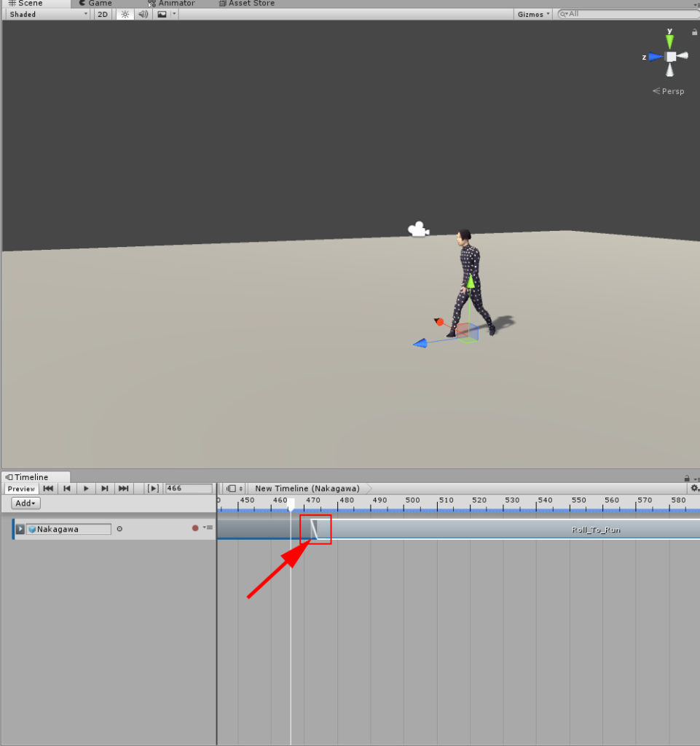Click the Preview button in Timeline
Viewport: 700px width, 746px height.
point(21,488)
